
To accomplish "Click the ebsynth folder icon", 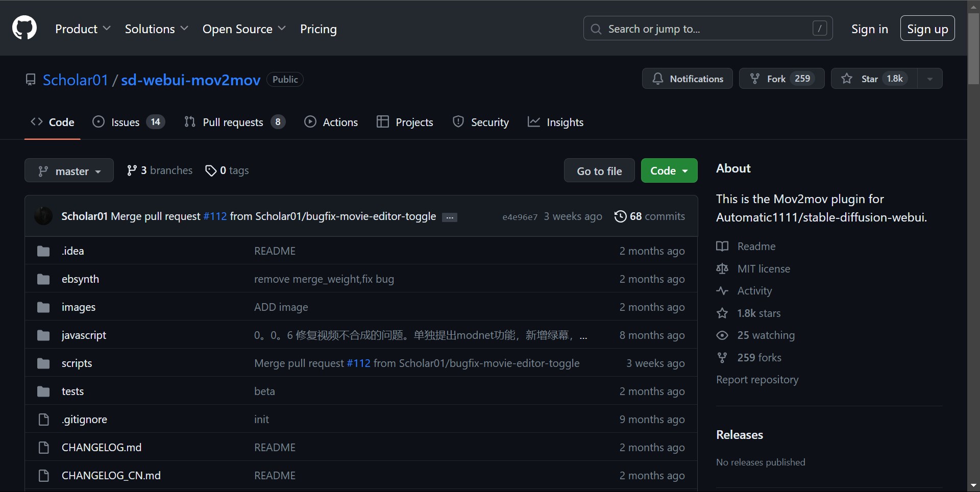I will pos(43,279).
